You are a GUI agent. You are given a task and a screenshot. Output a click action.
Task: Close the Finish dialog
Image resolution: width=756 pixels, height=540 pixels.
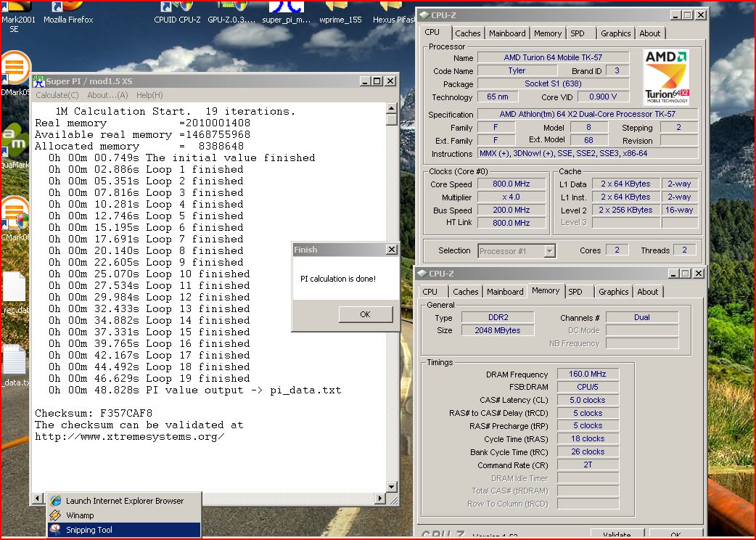pos(392,249)
